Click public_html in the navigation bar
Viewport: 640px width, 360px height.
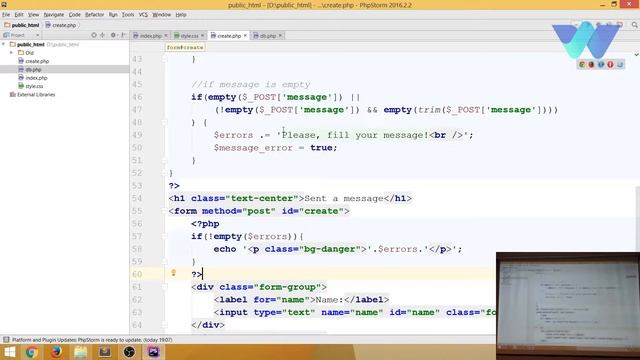point(22,25)
